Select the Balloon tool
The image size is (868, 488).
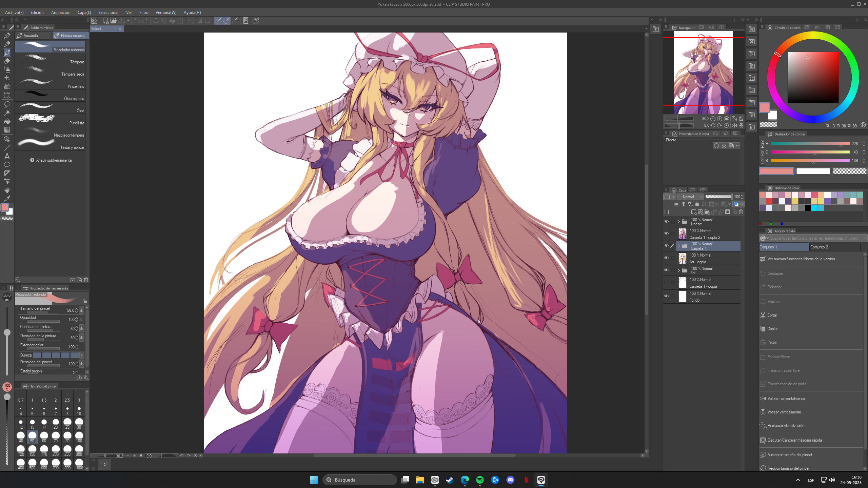(x=7, y=165)
